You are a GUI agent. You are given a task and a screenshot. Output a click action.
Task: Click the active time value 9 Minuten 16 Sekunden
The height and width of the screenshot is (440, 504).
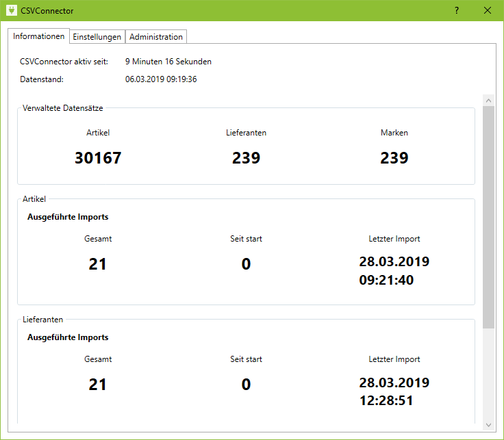168,62
